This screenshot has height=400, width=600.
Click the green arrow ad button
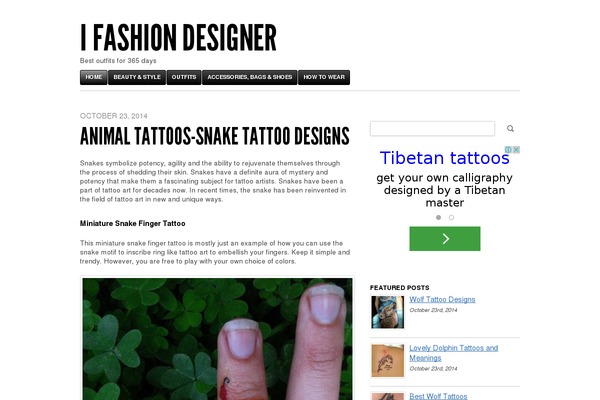pyautogui.click(x=445, y=239)
